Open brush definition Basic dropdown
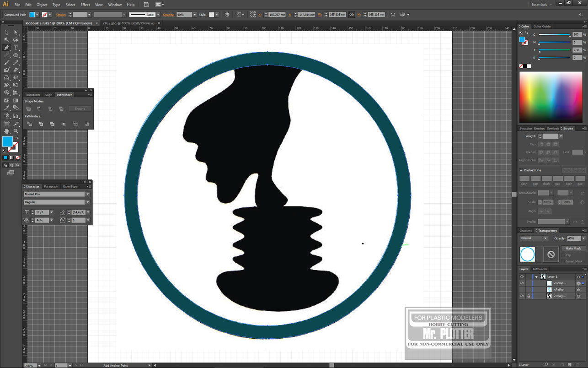Screen dimensions: 588x368 (x=158, y=15)
